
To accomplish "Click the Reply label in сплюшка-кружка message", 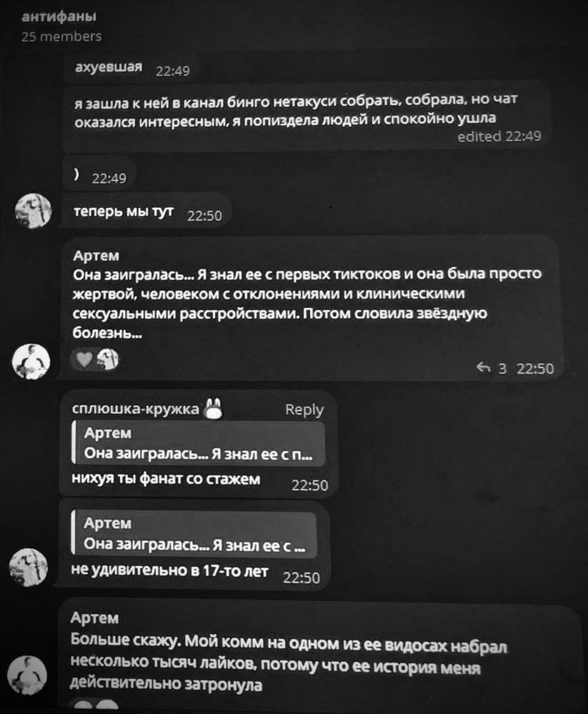I will (304, 410).
